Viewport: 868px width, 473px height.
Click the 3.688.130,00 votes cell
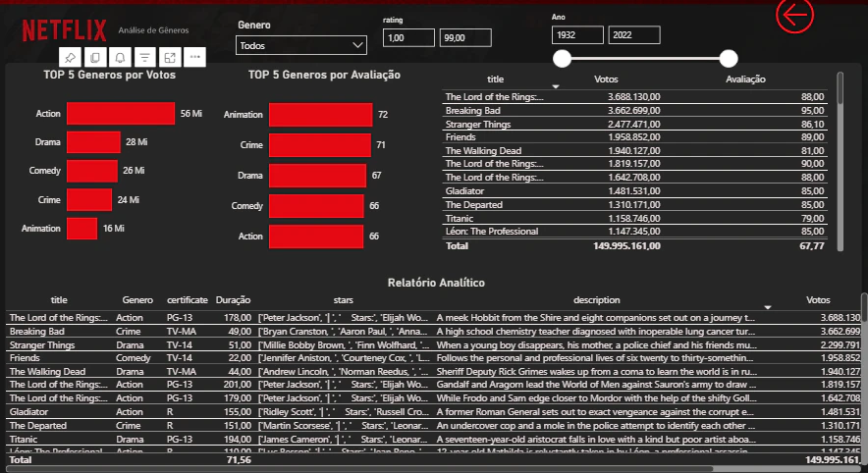tap(634, 97)
